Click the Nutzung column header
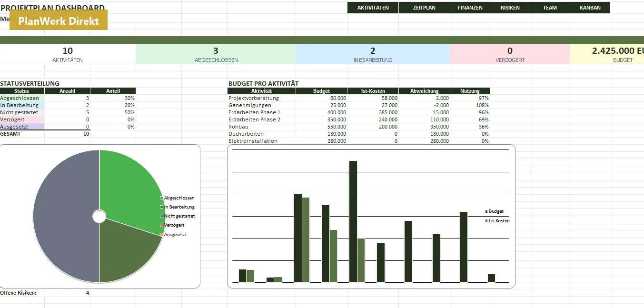644x308 pixels. click(x=470, y=91)
